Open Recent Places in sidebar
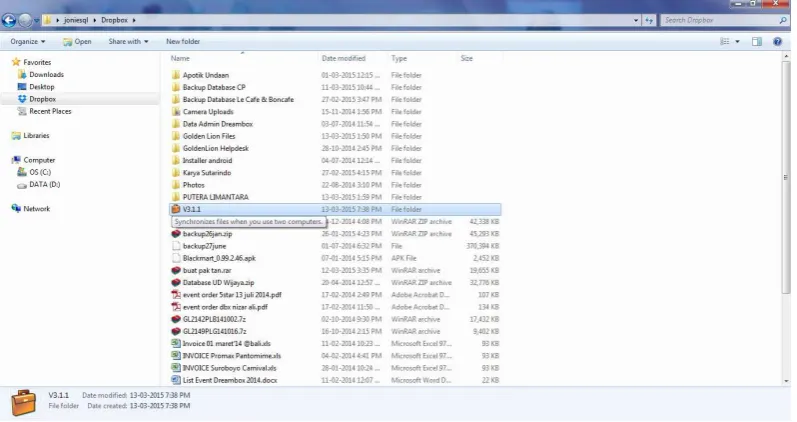This screenshot has width=797, height=422. (50, 111)
